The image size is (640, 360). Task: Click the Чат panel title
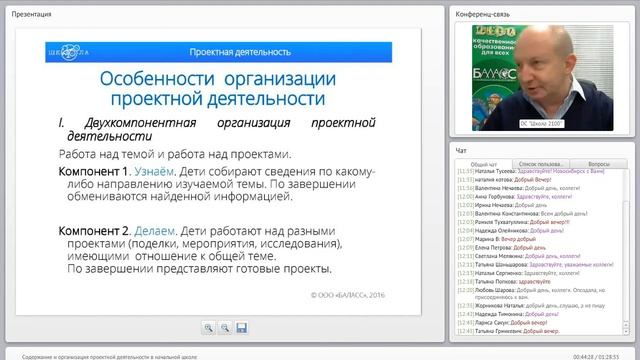coord(461,151)
